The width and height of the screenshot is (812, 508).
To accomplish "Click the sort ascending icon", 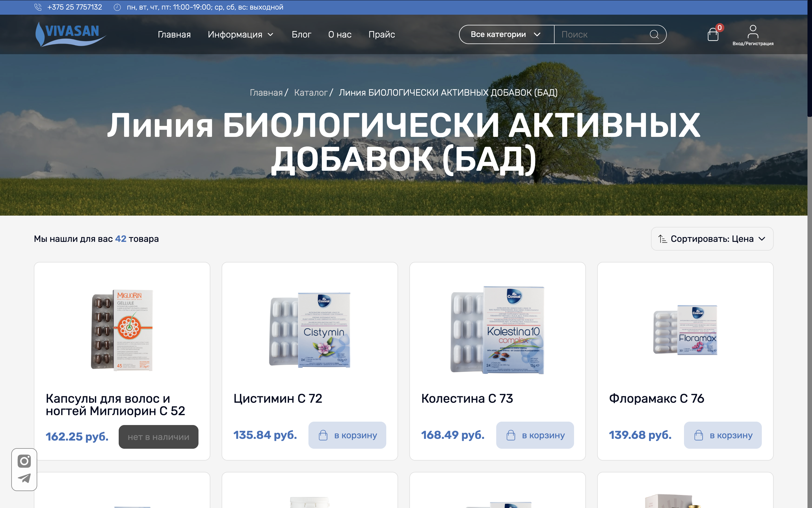I will (x=662, y=239).
